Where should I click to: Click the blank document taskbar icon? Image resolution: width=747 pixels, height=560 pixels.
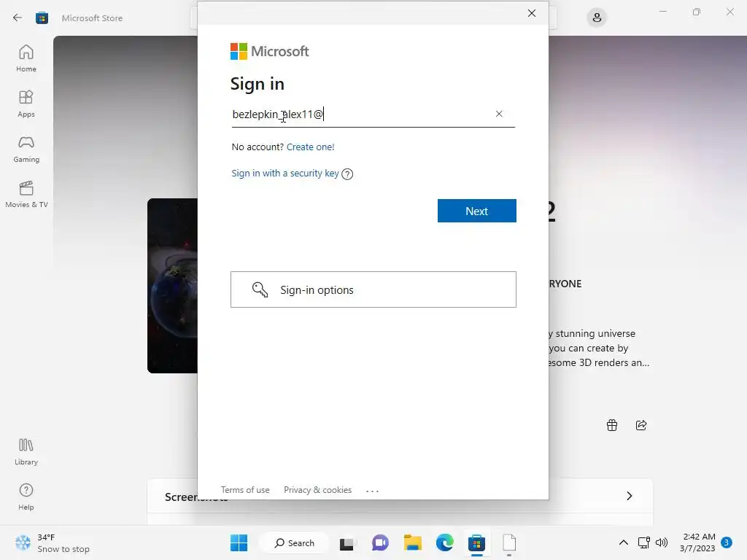tap(509, 542)
